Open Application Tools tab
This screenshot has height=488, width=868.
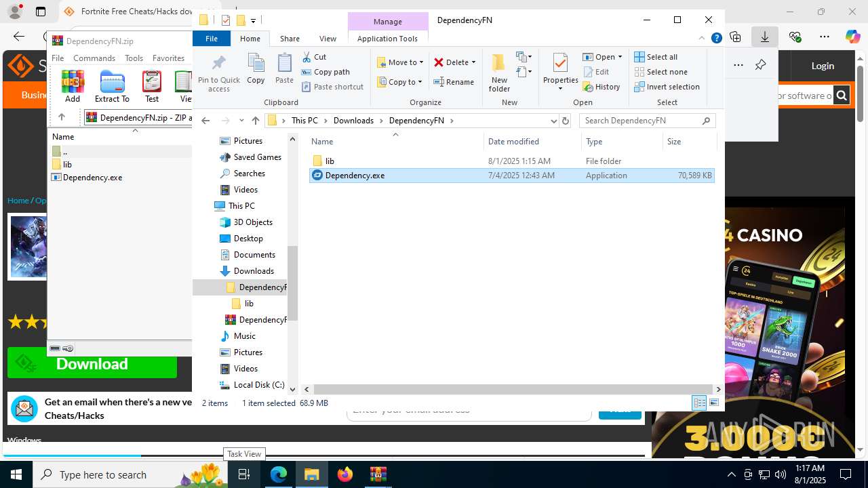tap(387, 39)
